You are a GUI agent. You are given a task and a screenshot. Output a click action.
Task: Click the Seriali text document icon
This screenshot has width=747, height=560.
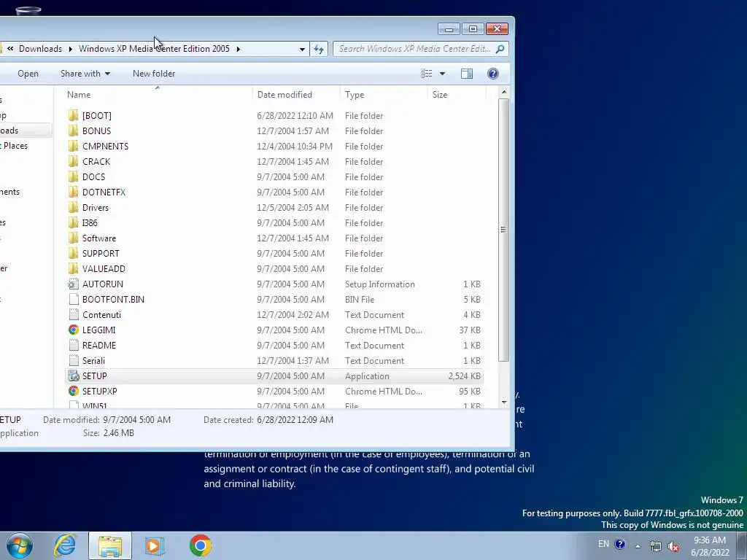coord(73,360)
